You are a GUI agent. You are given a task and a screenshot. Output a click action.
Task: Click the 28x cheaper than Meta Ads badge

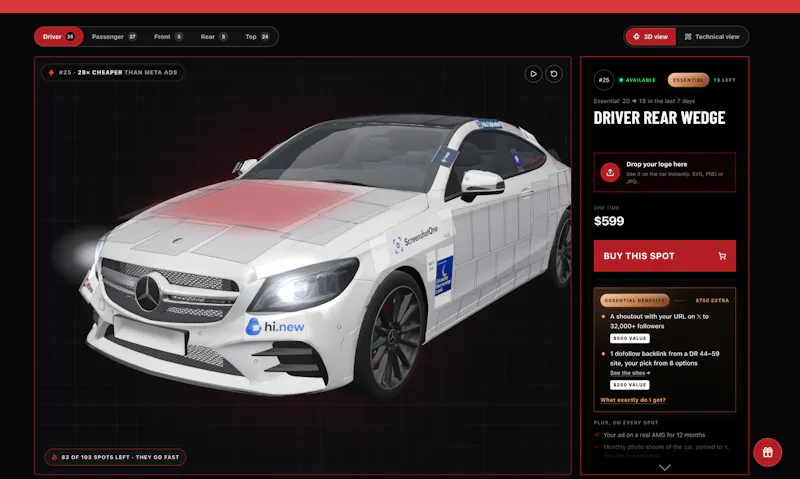tap(113, 72)
